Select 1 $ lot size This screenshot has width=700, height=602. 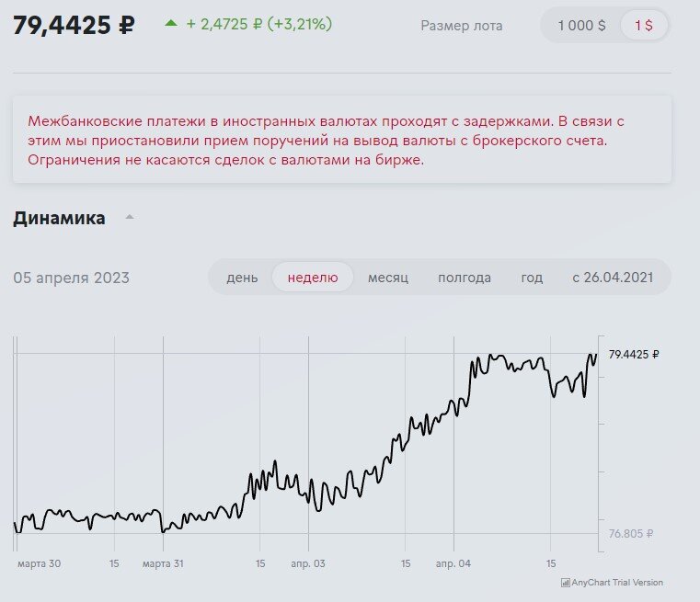[x=644, y=26]
